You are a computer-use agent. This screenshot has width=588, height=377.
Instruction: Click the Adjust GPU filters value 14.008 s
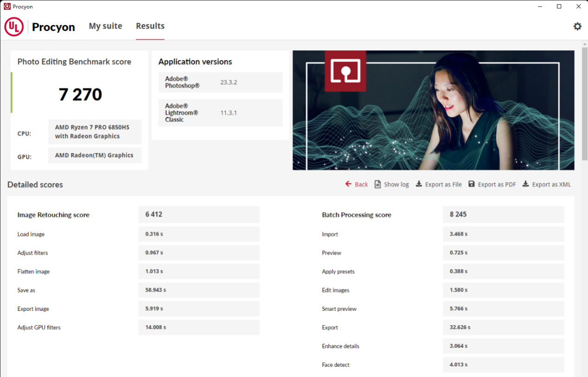click(199, 327)
